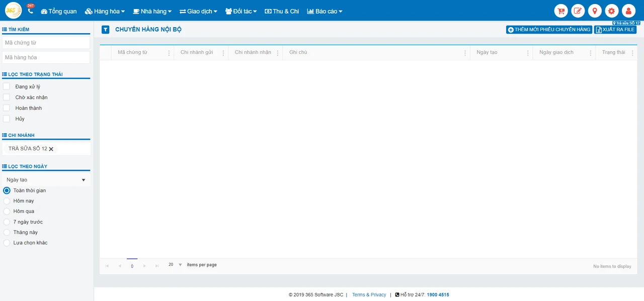Image resolution: width=644 pixels, height=301 pixels.
Task: Open Ngày tạo column menu dots
Action: pyautogui.click(x=528, y=53)
